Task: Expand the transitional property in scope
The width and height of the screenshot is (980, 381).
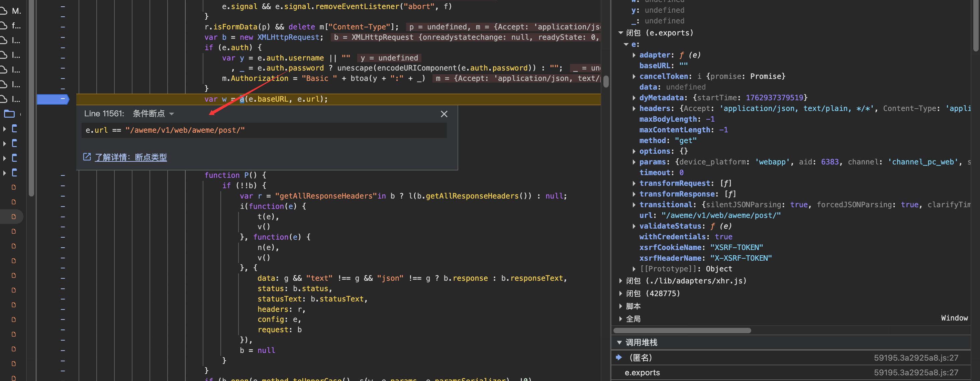Action: 634,205
